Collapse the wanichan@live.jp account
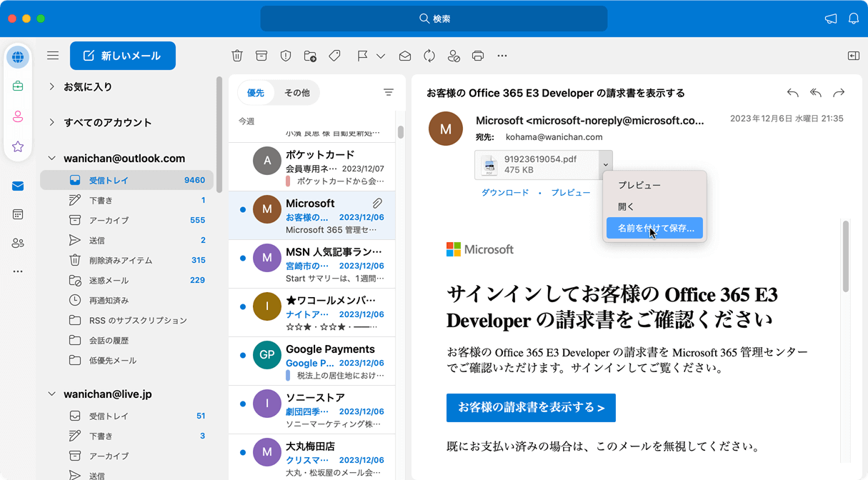Image resolution: width=868 pixels, height=480 pixels. pyautogui.click(x=51, y=394)
